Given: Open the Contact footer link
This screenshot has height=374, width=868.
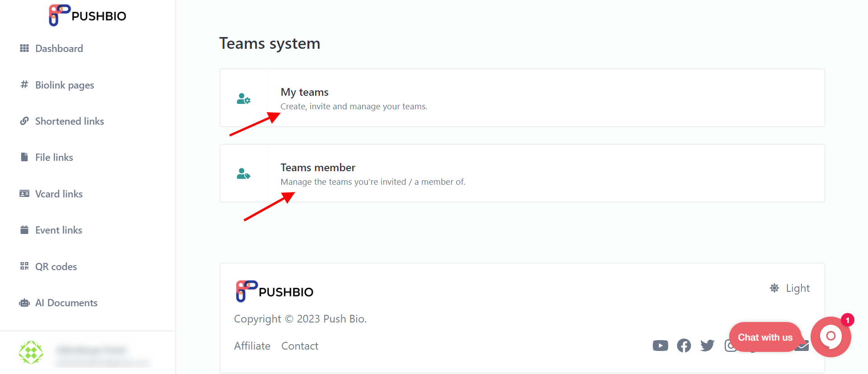Looking at the screenshot, I should click(300, 346).
